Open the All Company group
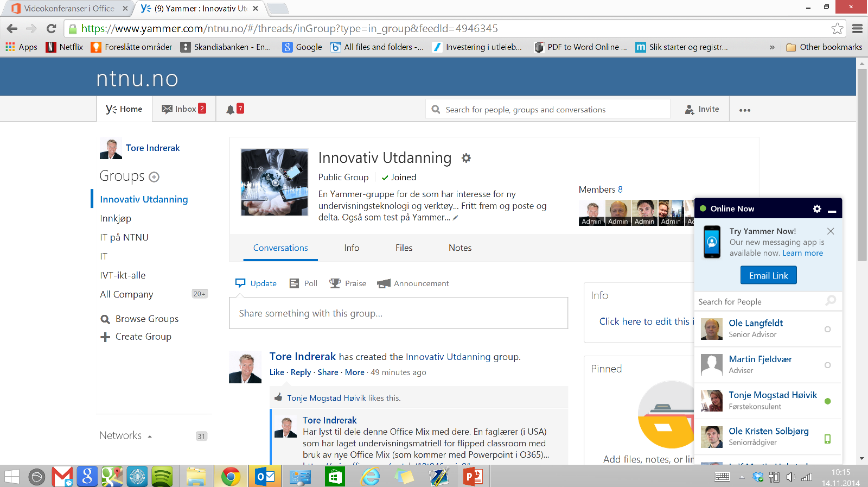The width and height of the screenshot is (868, 487). 126,294
